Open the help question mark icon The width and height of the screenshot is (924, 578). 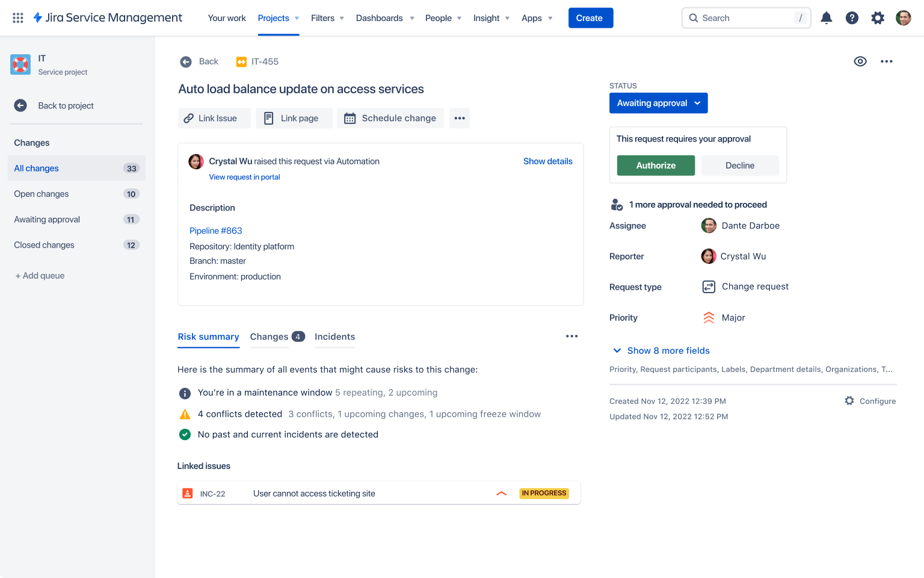pos(852,18)
